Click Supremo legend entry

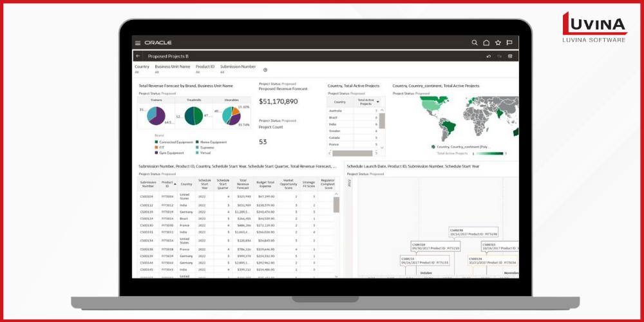tap(205, 147)
